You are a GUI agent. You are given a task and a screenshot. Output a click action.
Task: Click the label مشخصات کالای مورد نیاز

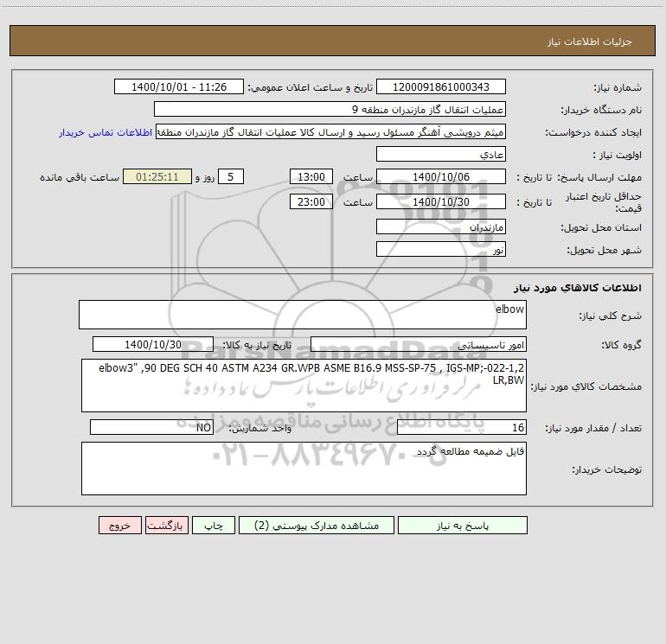[586, 386]
